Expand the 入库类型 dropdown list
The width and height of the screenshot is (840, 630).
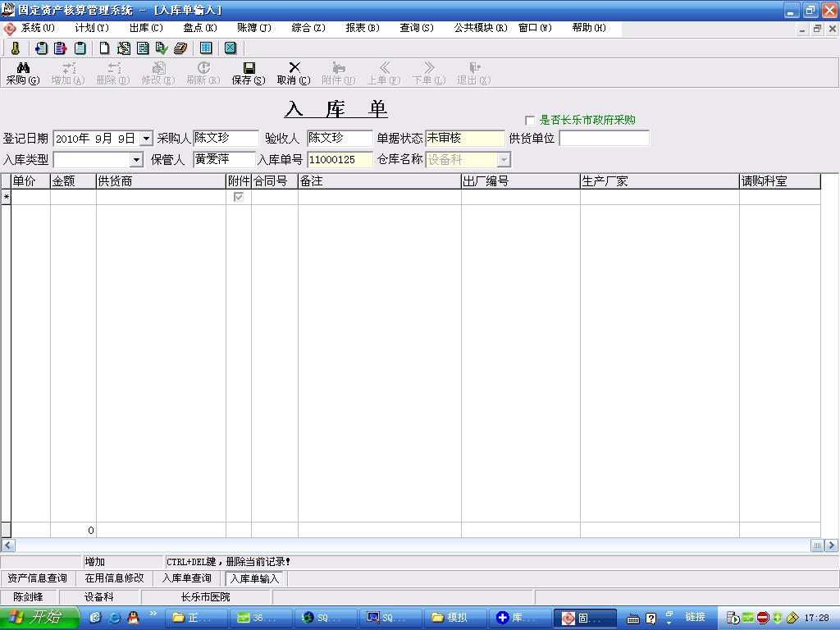coord(136,160)
